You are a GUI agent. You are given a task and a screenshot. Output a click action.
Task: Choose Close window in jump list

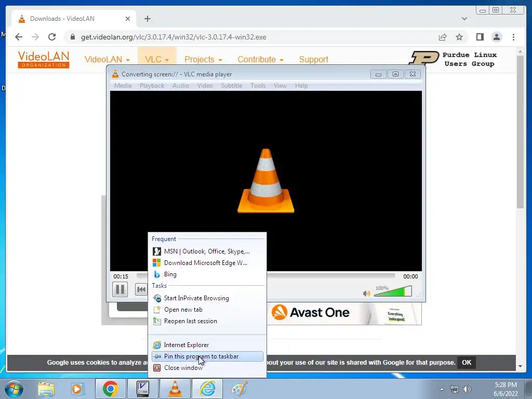point(207,368)
